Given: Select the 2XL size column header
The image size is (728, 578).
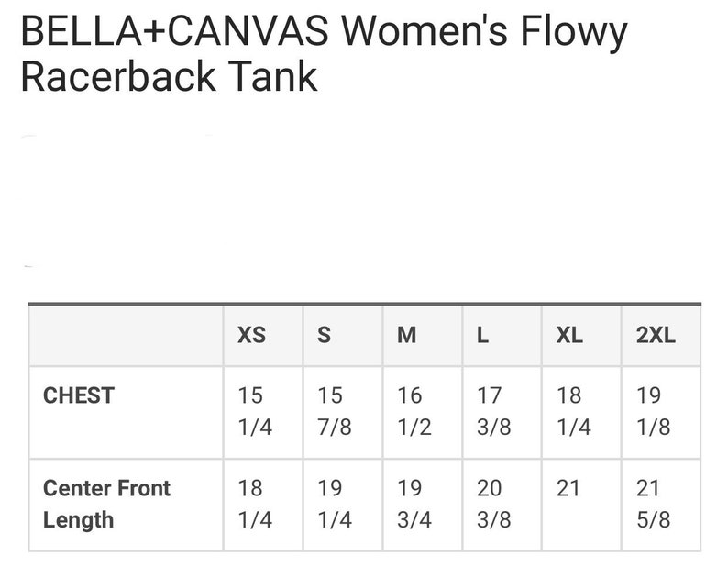Looking at the screenshot, I should [656, 335].
